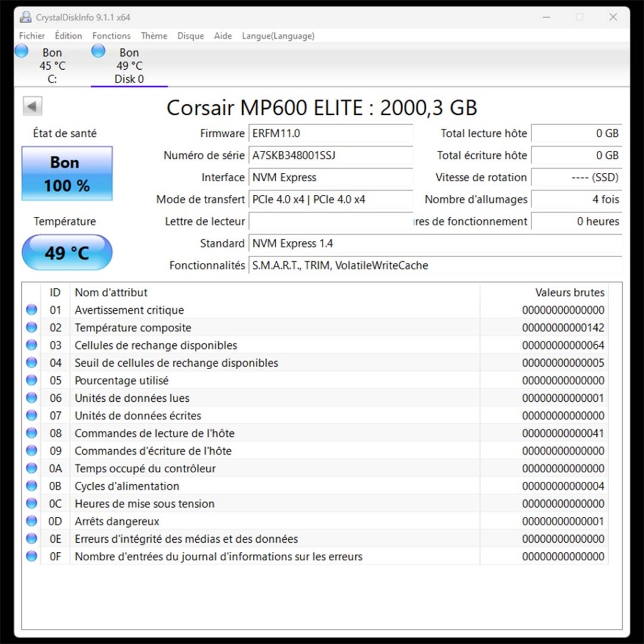644x644 pixels.
Task: Click the CrystalDiskInfo title bar icon
Action: 26,17
